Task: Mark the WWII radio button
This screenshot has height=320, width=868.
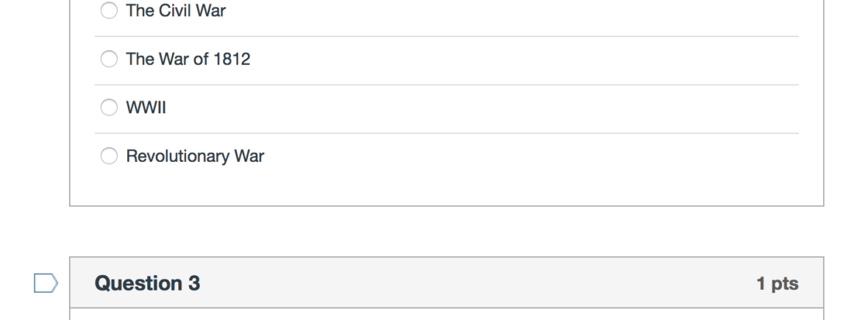Action: click(x=109, y=108)
